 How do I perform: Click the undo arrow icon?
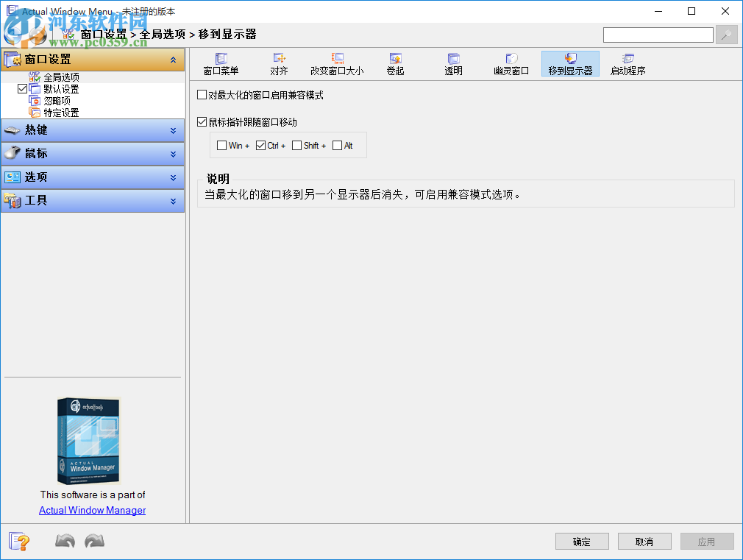pos(65,541)
